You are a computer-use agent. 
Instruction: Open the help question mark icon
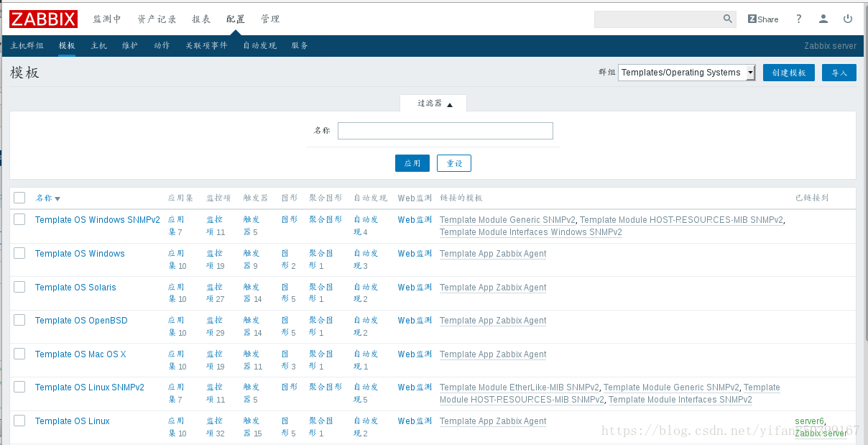799,19
